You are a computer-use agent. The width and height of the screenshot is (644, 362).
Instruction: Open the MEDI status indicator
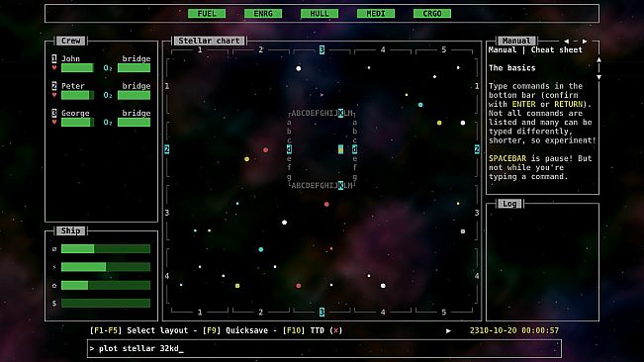pyautogui.click(x=376, y=14)
